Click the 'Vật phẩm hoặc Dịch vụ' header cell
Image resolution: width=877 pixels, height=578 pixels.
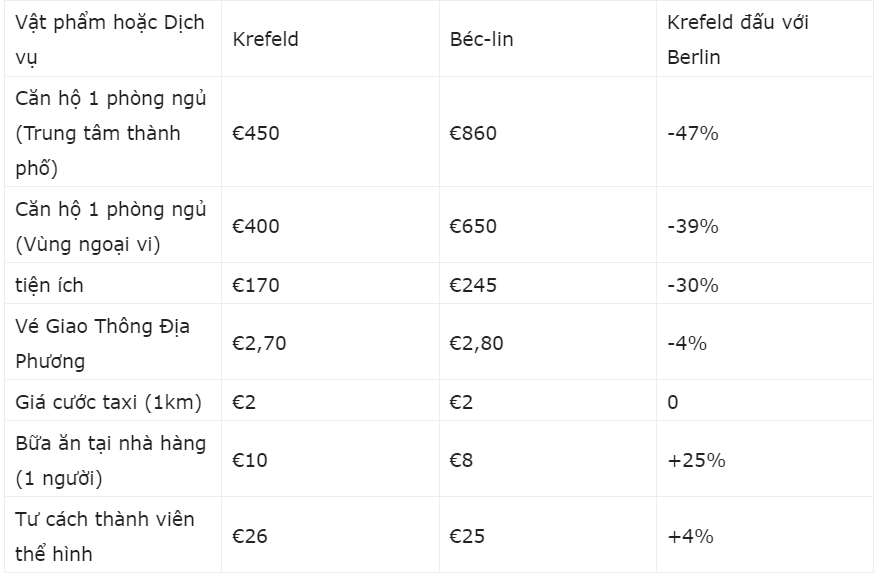pos(110,39)
